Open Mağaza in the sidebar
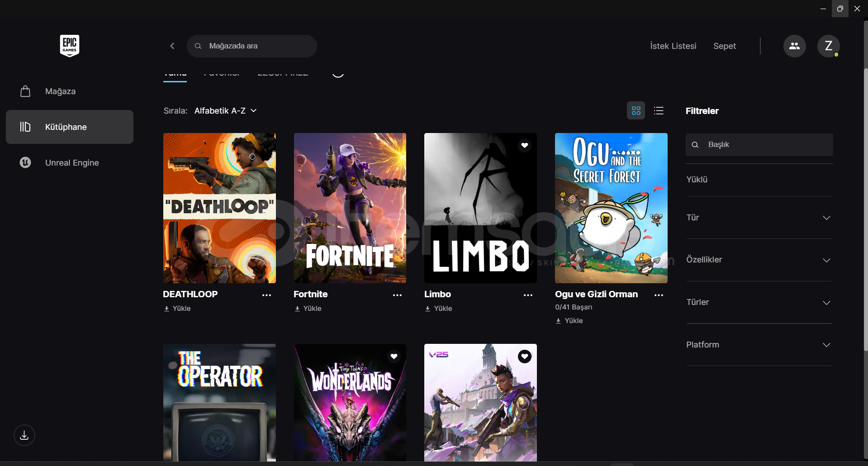The width and height of the screenshot is (868, 466). (70, 91)
